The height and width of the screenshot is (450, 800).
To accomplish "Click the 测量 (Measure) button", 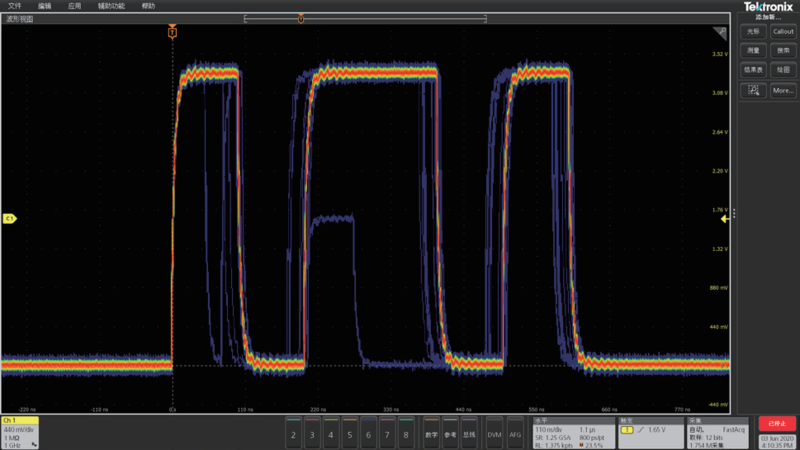I will tap(753, 50).
